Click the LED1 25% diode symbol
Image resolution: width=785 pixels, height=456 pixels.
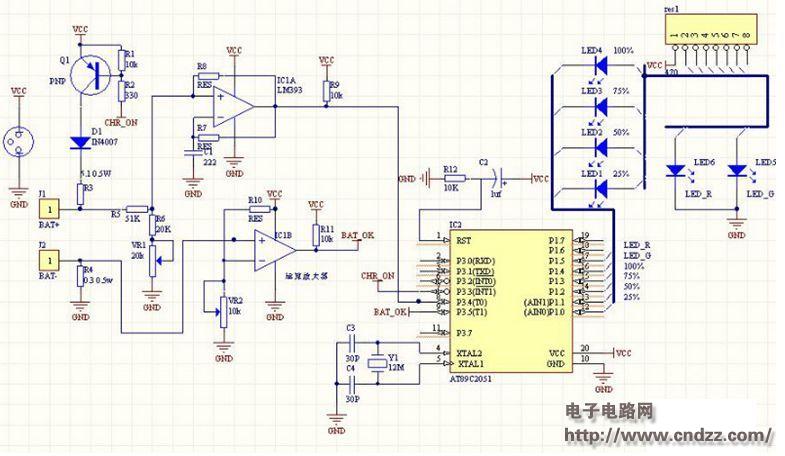(x=601, y=188)
